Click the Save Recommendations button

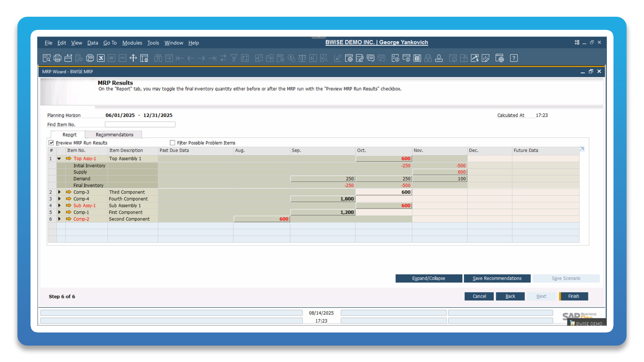(497, 278)
